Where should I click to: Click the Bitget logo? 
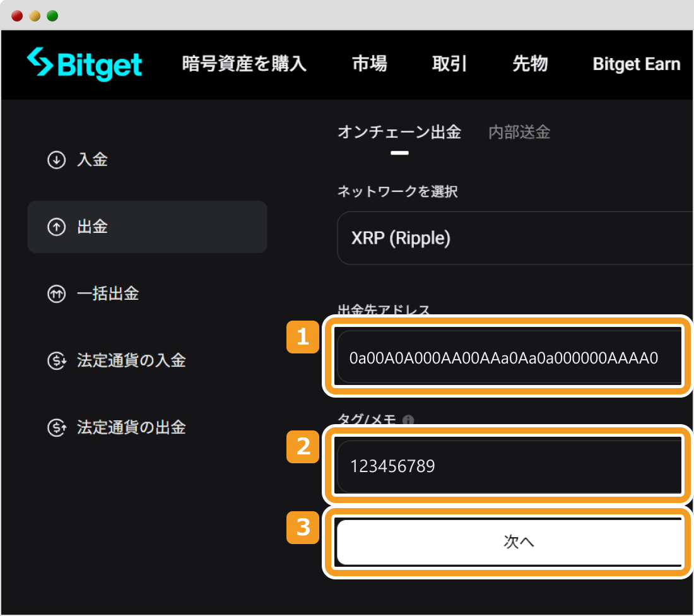click(84, 64)
